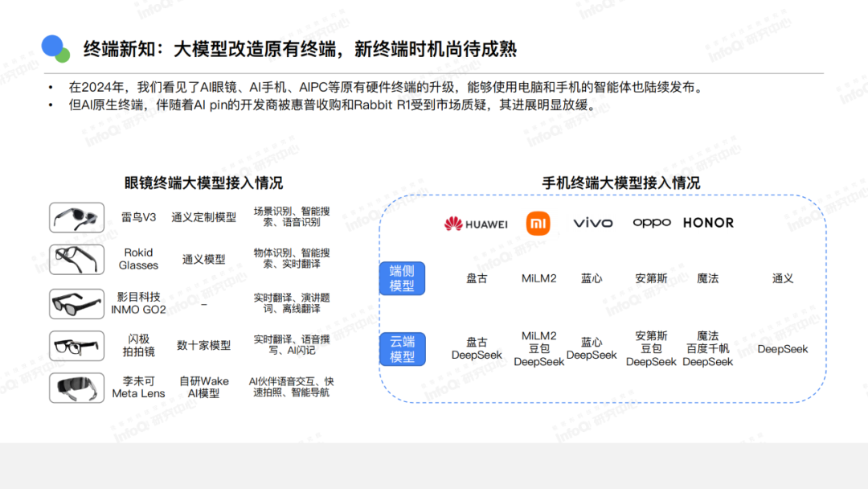The width and height of the screenshot is (868, 489).
Task: Click the orange Xiaomi MI logo
Action: (538, 223)
